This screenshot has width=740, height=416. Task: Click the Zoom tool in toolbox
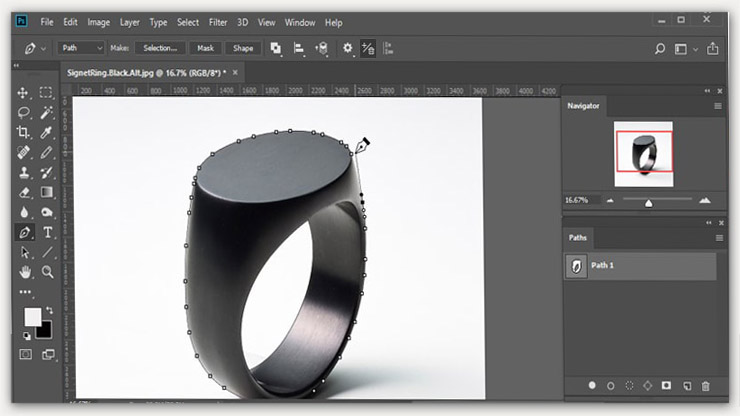click(46, 272)
